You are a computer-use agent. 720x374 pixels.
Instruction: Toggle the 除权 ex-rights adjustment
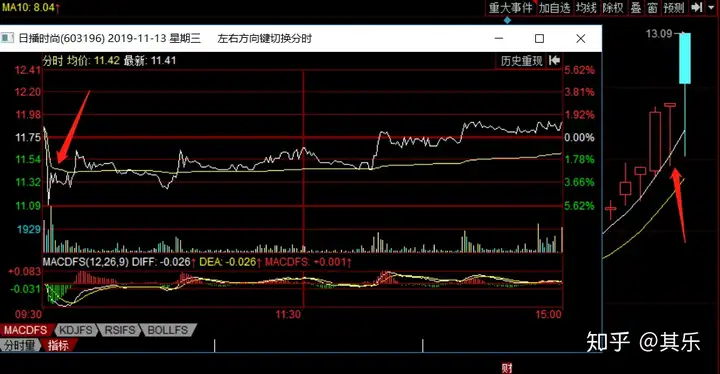tap(613, 8)
